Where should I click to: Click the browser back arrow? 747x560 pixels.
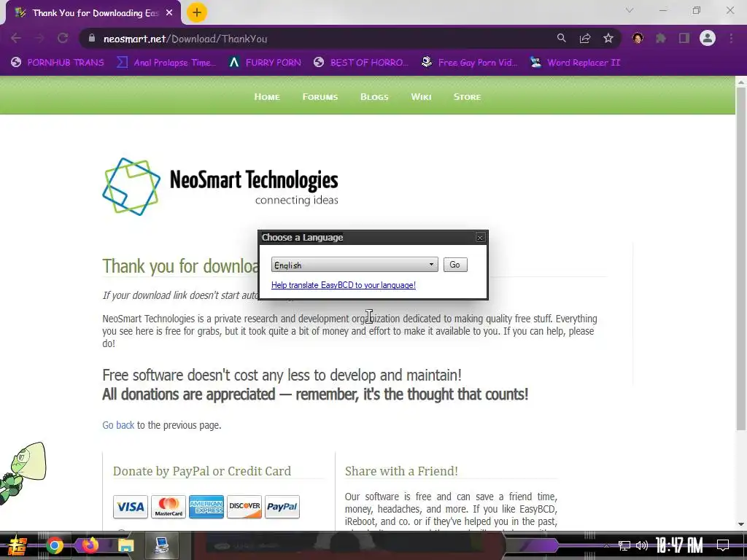(16, 38)
